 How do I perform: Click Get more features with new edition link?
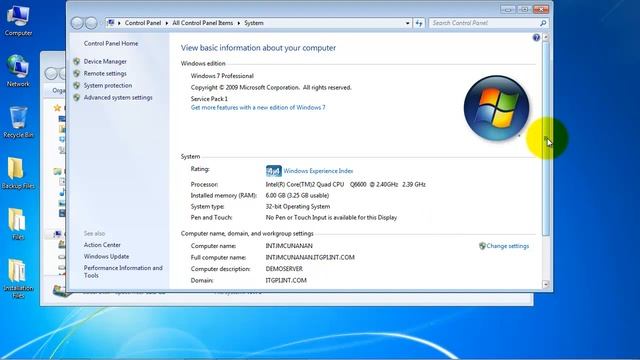(258, 108)
